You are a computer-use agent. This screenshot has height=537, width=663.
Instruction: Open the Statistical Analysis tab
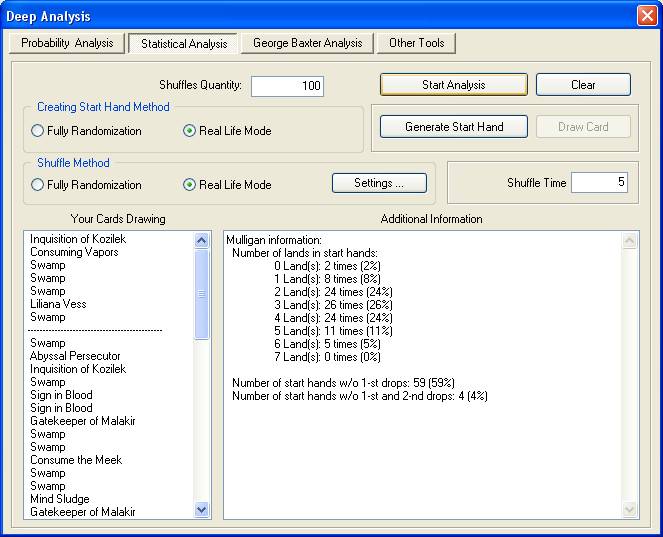[x=184, y=44]
